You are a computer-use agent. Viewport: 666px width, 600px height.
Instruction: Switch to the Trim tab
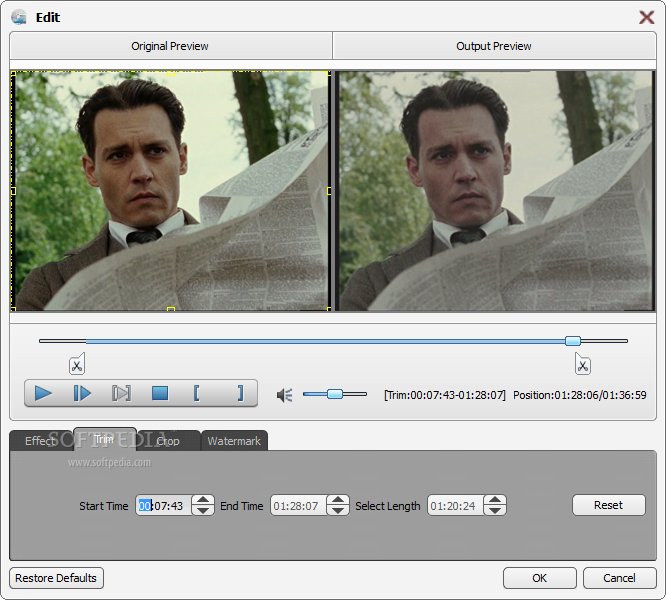[104, 439]
